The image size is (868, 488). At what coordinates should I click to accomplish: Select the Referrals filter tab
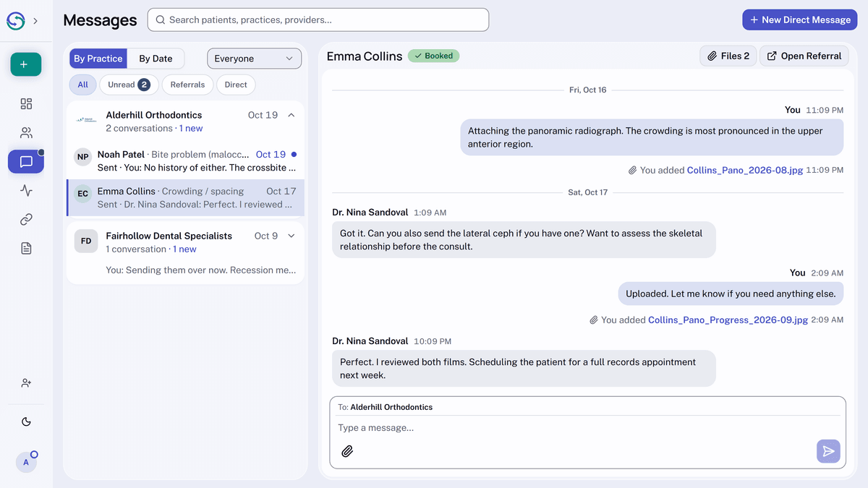tap(187, 85)
